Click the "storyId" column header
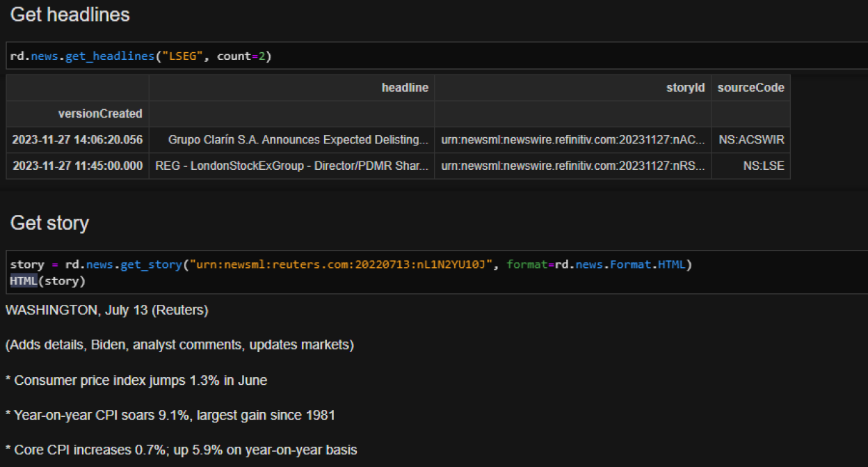Screen dimensions: 868x467 click(x=685, y=88)
